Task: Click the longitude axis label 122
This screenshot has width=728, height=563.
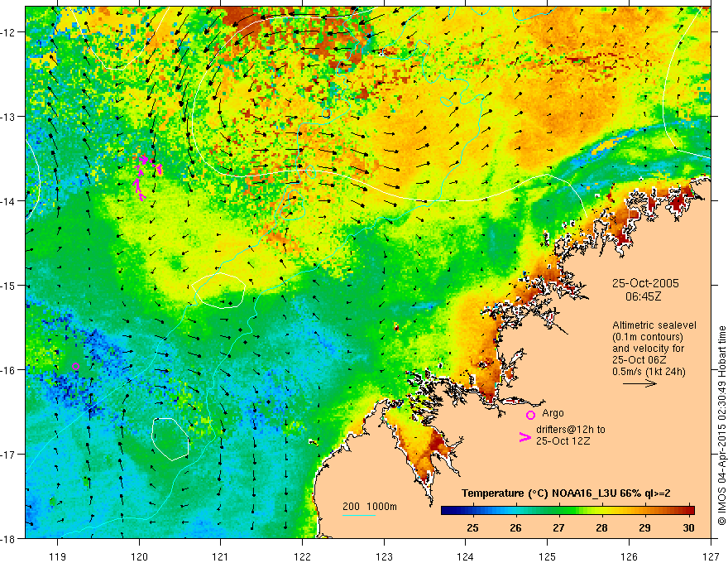Action: tap(302, 556)
